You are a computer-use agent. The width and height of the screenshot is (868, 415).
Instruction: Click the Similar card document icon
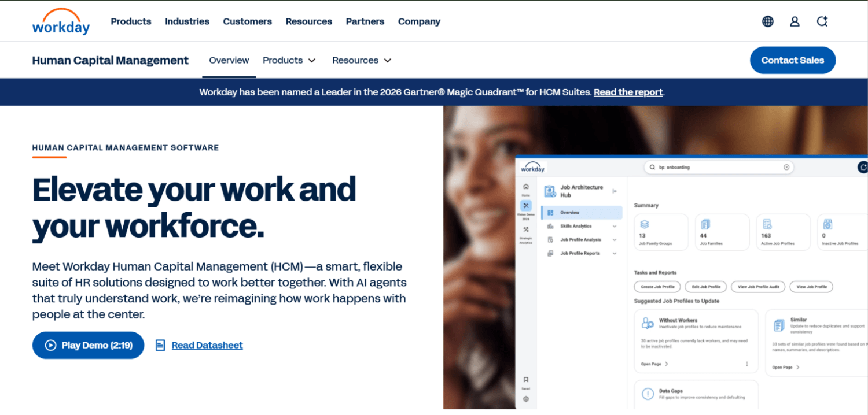779,325
